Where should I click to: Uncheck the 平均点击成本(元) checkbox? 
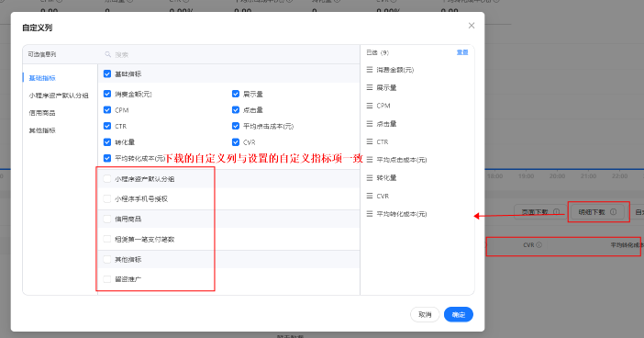(x=236, y=126)
